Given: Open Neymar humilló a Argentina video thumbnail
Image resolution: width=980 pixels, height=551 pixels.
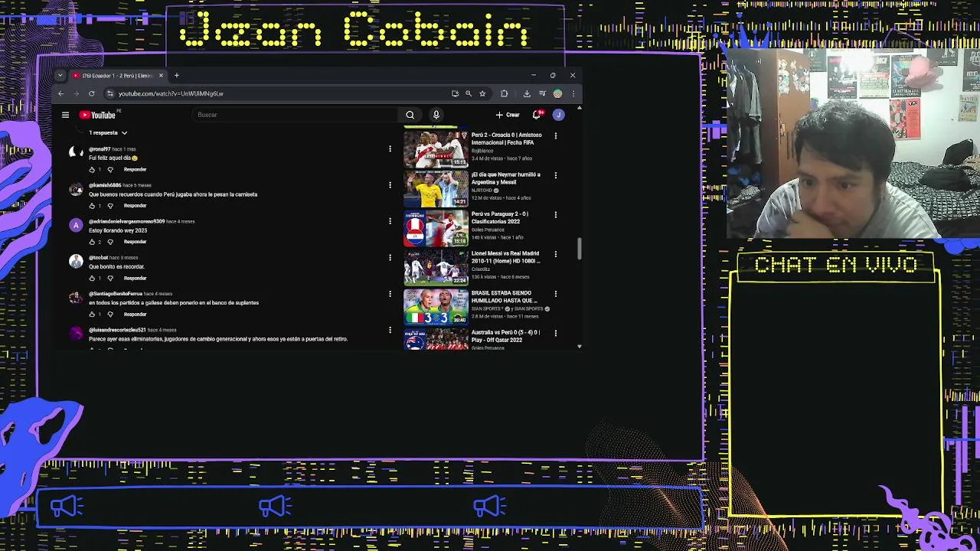Looking at the screenshot, I should point(436,188).
